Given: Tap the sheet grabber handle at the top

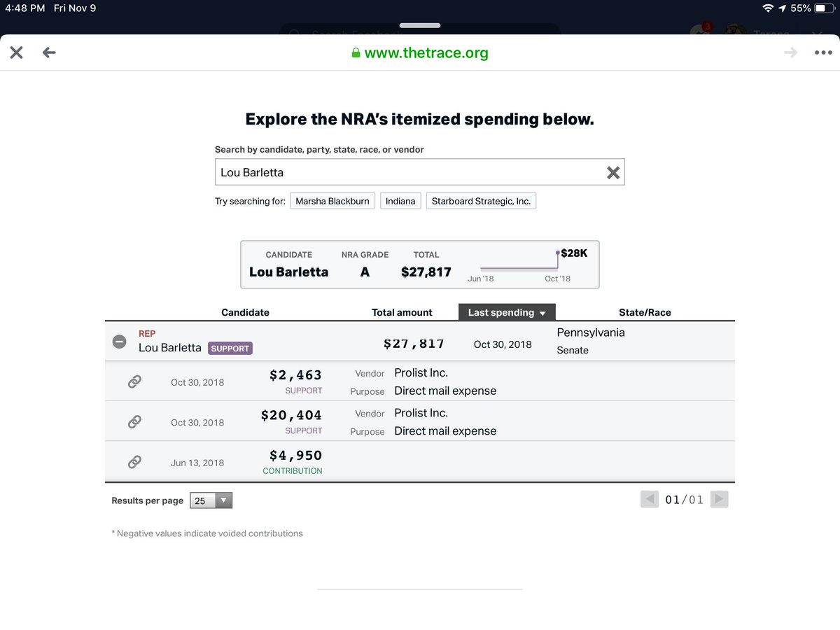Looking at the screenshot, I should [420, 25].
